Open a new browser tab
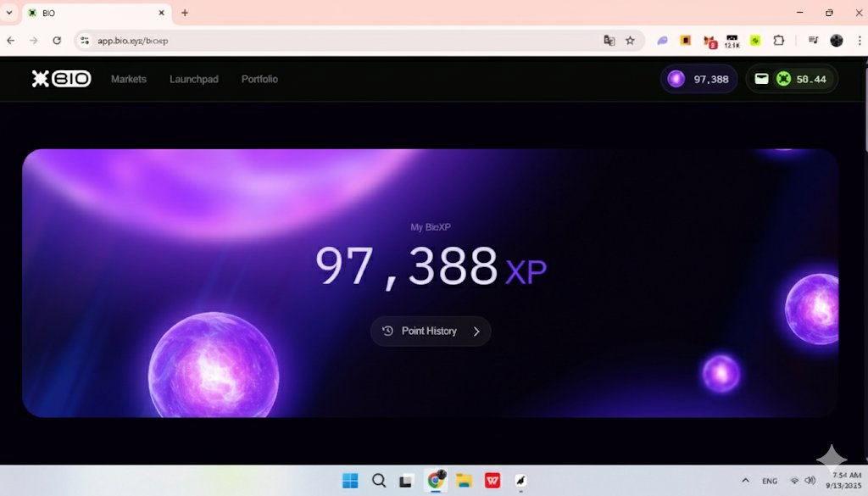The height and width of the screenshot is (496, 868). pyautogui.click(x=185, y=13)
